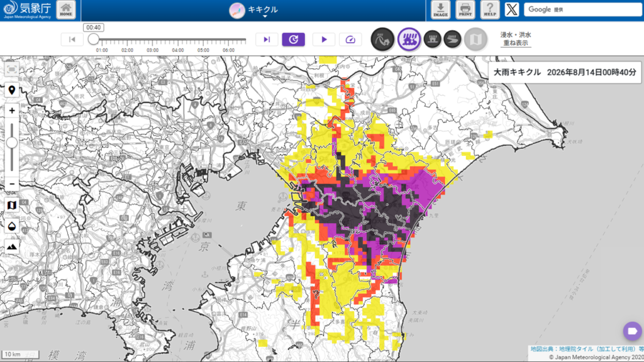Download map using IMAGE icon

(x=440, y=10)
